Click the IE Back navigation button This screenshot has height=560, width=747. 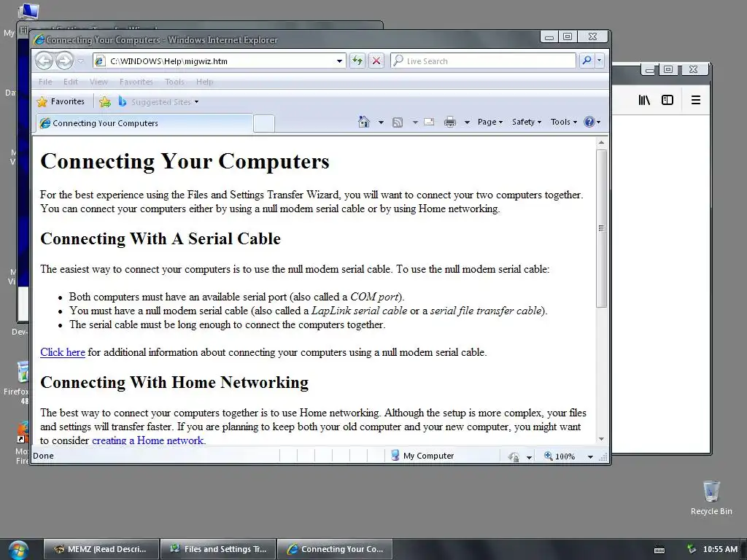pyautogui.click(x=44, y=61)
